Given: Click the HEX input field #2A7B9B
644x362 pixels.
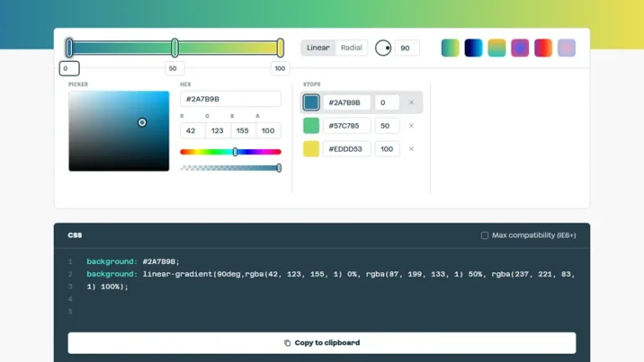Looking at the screenshot, I should click(x=231, y=99).
